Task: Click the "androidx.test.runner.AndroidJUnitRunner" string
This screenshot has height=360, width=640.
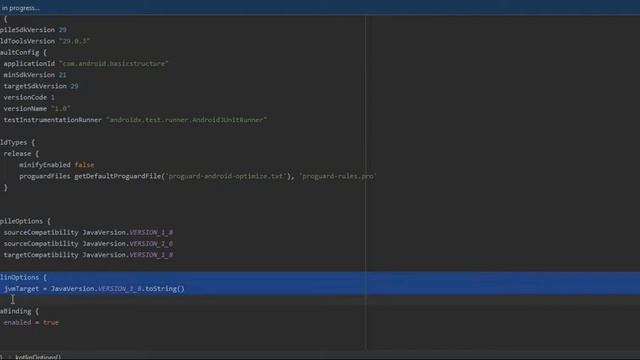Action: click(x=187, y=120)
